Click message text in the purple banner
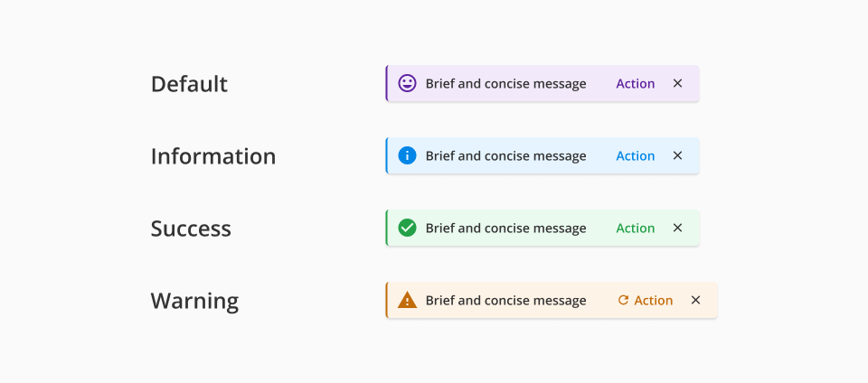 tap(505, 83)
